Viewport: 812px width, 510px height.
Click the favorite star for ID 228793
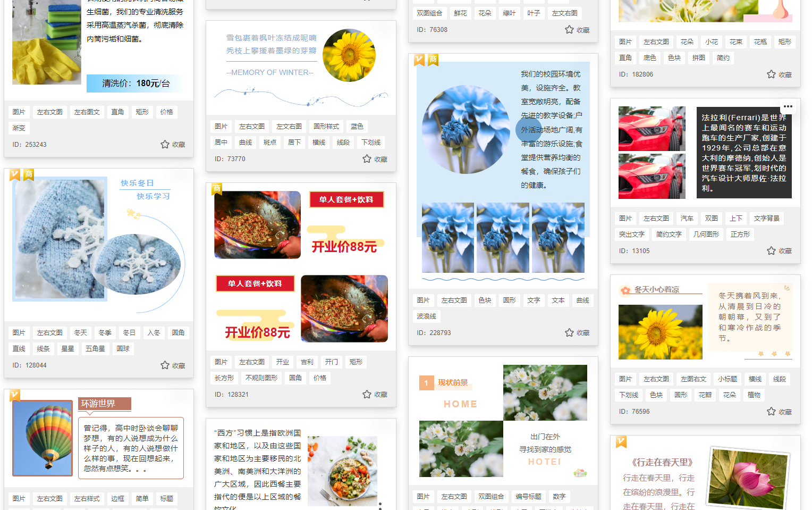[570, 333]
